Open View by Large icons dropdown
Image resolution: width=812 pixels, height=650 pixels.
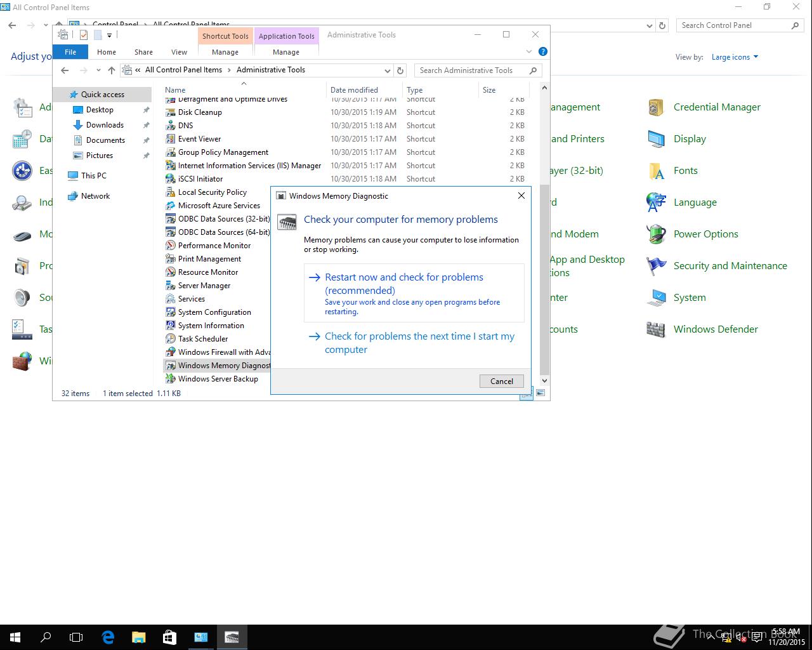[735, 57]
